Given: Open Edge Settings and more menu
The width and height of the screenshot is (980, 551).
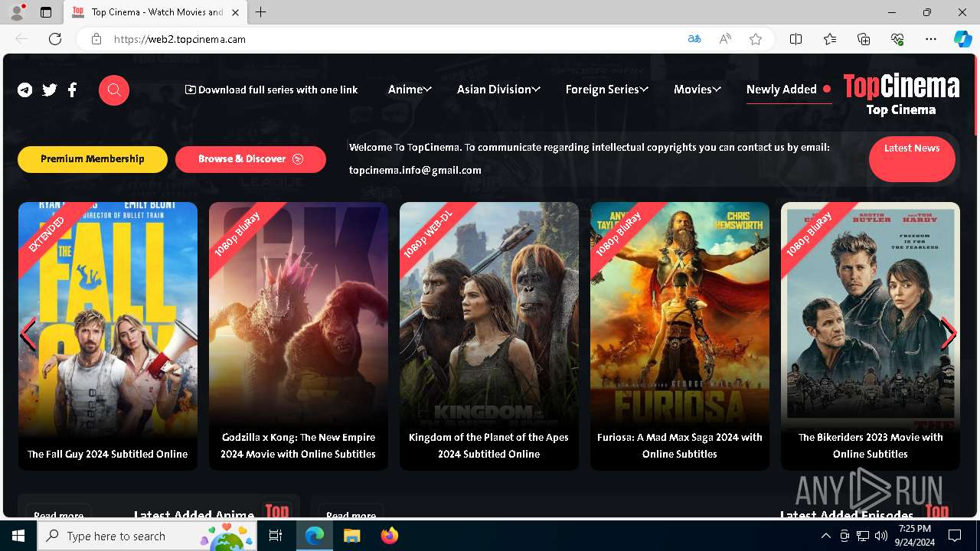Looking at the screenshot, I should tap(931, 39).
